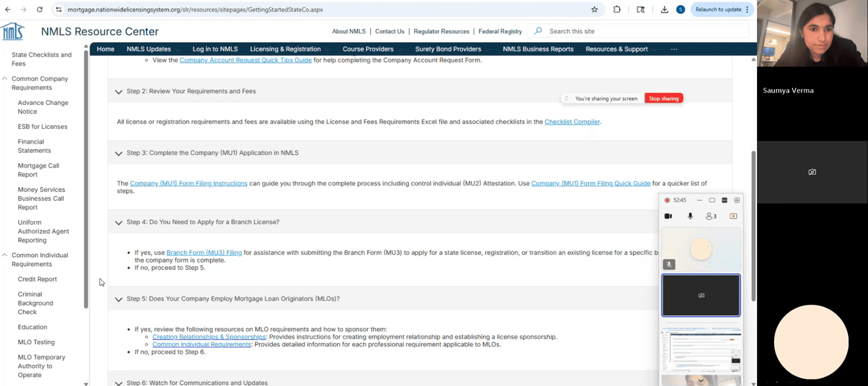Switch mini window to grid layout
Image resolution: width=868 pixels, height=386 pixels.
pos(737,200)
